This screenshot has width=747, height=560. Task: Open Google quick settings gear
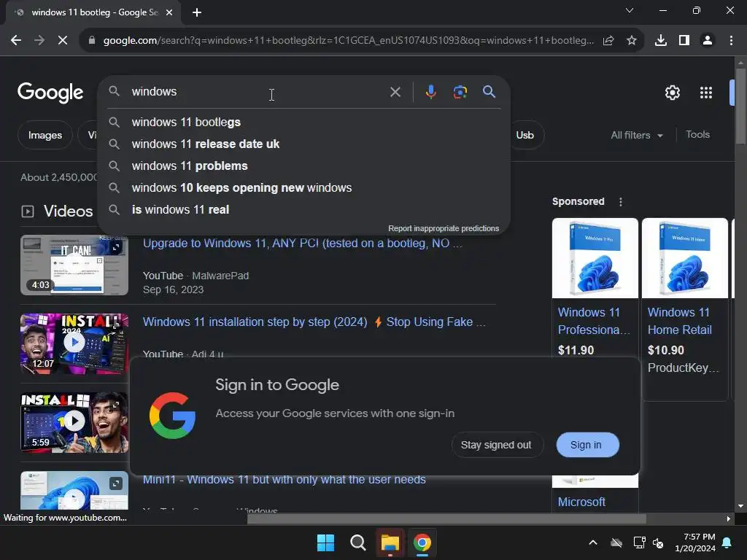(x=672, y=93)
